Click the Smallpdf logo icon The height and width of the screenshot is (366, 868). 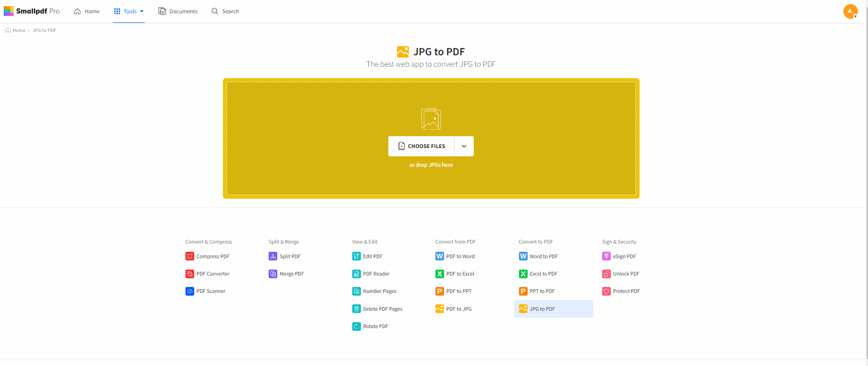[x=9, y=11]
